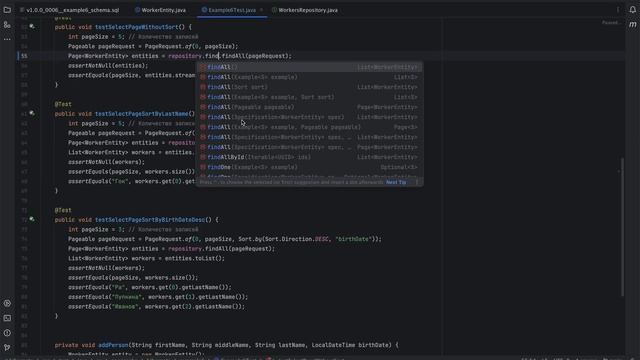The height and width of the screenshot is (360, 640).
Task: Click testSelectPageSortByBirthDateDesc method name
Action: 150,220
